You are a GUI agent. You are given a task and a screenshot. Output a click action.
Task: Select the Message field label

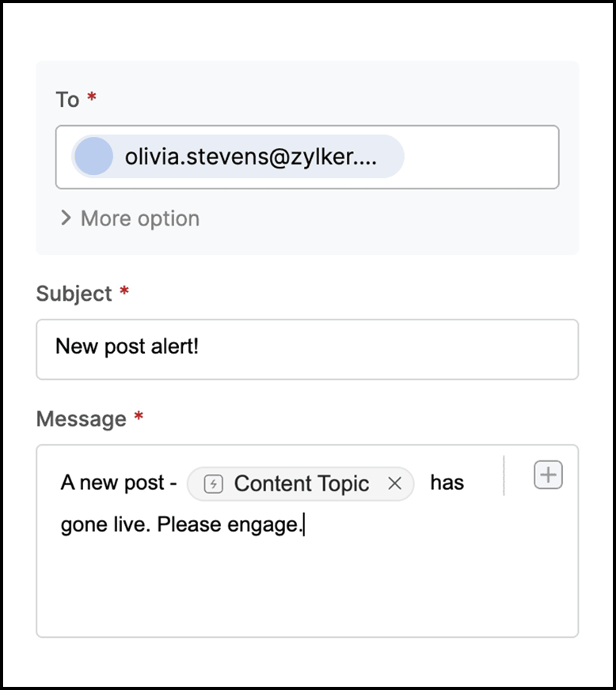(79, 419)
